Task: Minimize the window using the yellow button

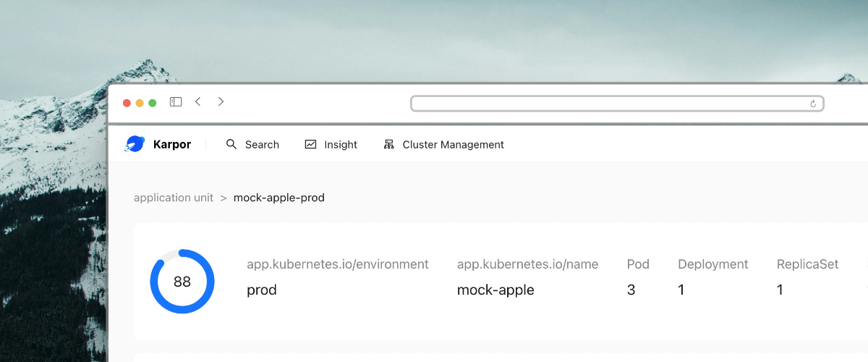Action: pos(140,103)
